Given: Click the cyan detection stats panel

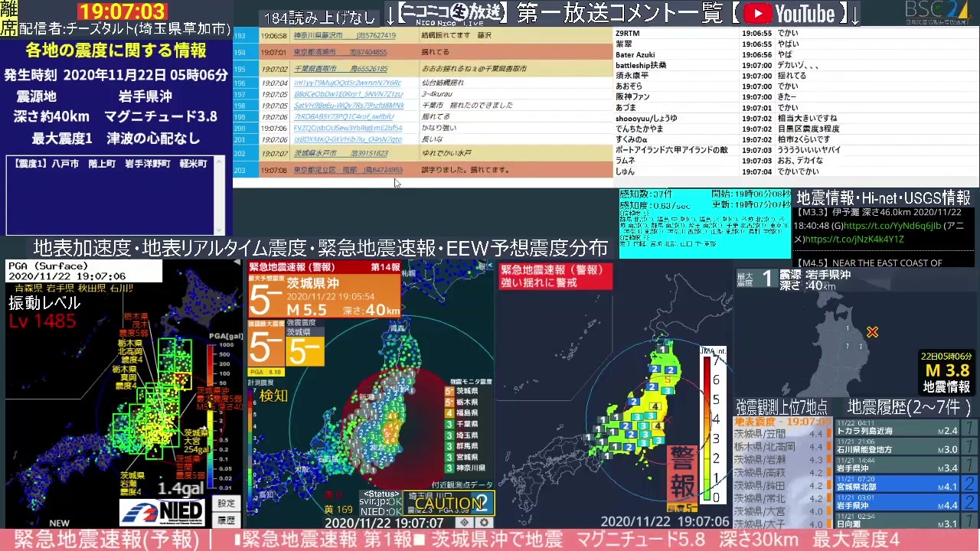Looking at the screenshot, I should [x=704, y=223].
